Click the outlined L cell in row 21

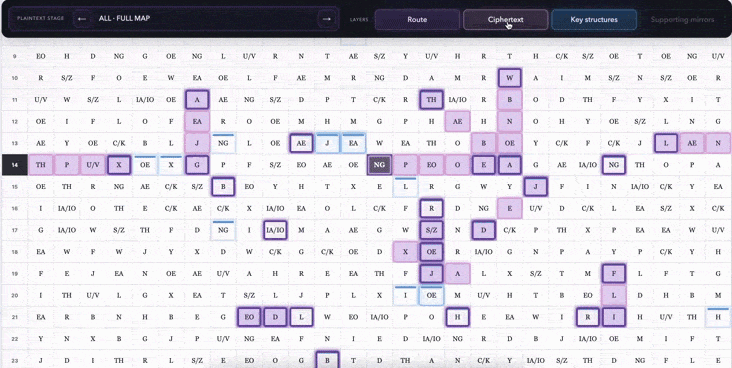tap(301, 317)
